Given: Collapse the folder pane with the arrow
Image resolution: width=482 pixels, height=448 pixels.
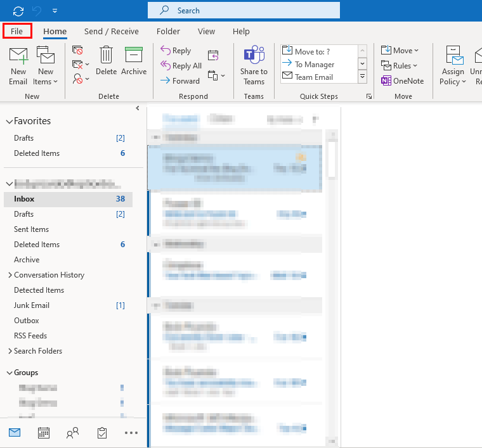Looking at the screenshot, I should coord(138,108).
